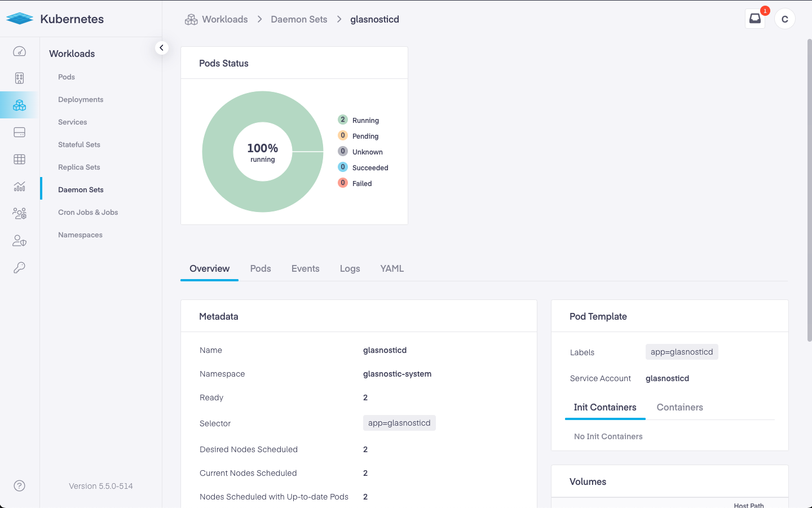Click the key icon in sidebar
Image resolution: width=812 pixels, height=508 pixels.
19,268
